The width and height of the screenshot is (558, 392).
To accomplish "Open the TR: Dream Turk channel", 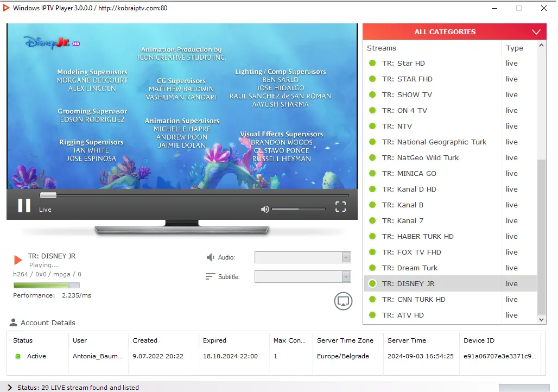I will click(450, 268).
